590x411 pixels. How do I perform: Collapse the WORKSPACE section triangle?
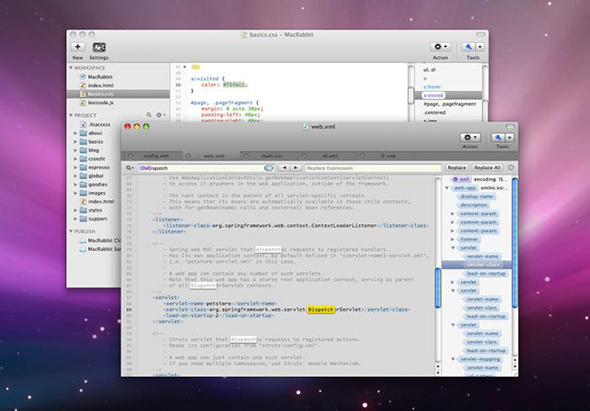coord(71,68)
